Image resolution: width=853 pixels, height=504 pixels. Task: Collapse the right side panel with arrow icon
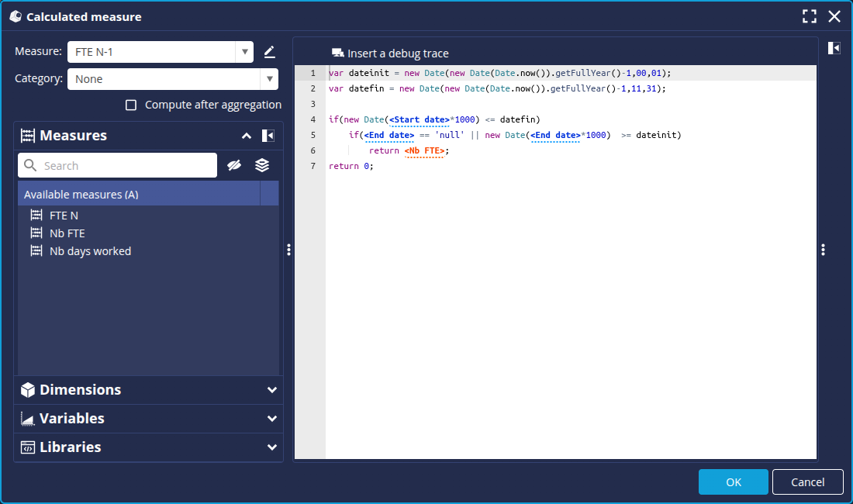(834, 48)
